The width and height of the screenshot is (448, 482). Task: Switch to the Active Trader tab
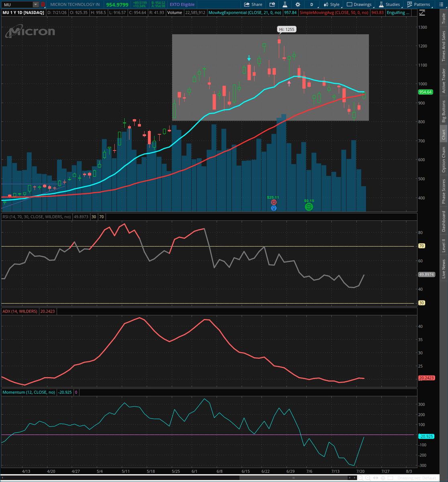click(444, 81)
